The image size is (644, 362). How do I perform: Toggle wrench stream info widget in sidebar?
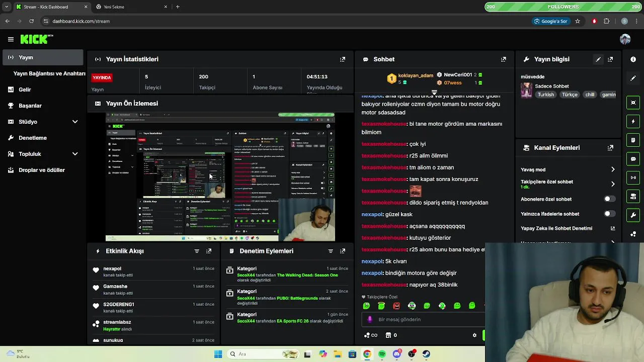pyautogui.click(x=633, y=215)
